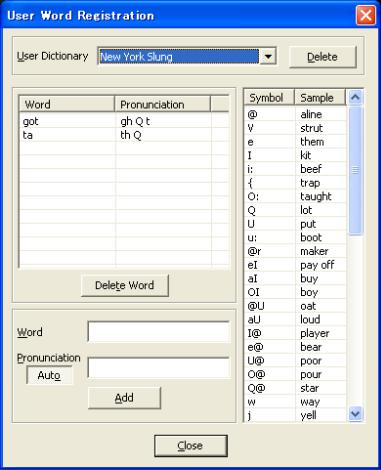Screen dimensions: 381x470
Task: Click the sample word 'boot'
Action: click(311, 237)
